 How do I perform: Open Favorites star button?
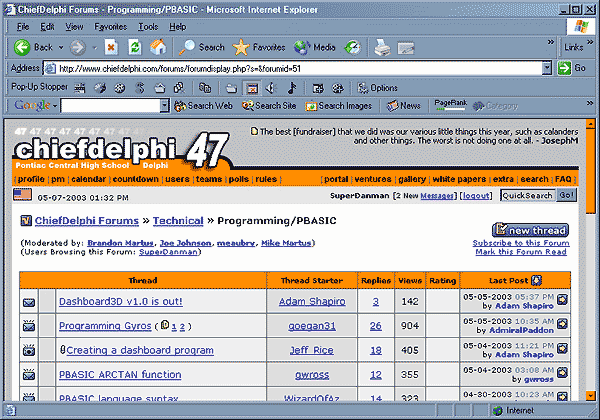pos(259,47)
